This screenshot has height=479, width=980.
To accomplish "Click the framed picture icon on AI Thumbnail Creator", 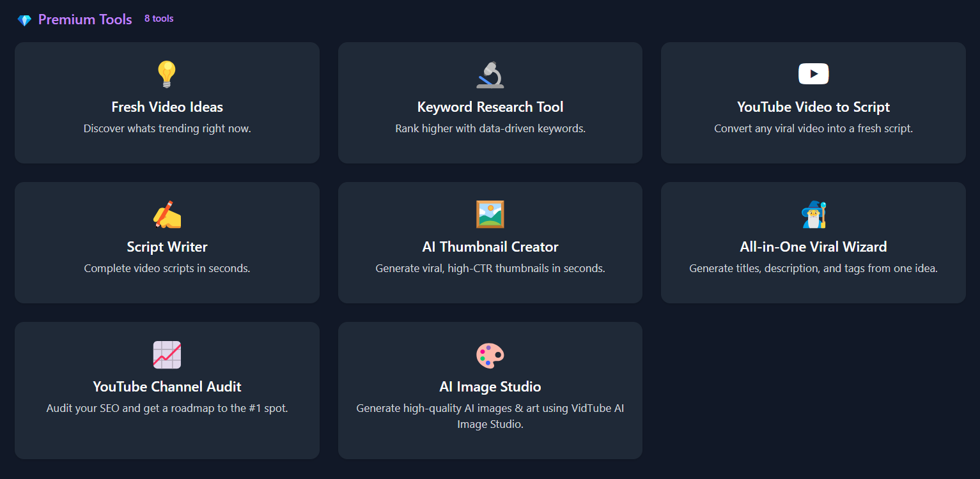I will [x=490, y=214].
